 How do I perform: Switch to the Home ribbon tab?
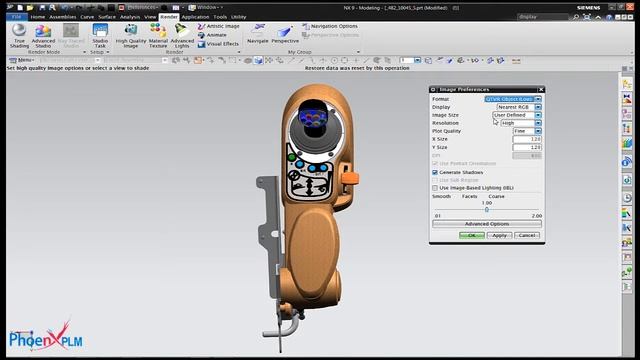click(x=38, y=17)
